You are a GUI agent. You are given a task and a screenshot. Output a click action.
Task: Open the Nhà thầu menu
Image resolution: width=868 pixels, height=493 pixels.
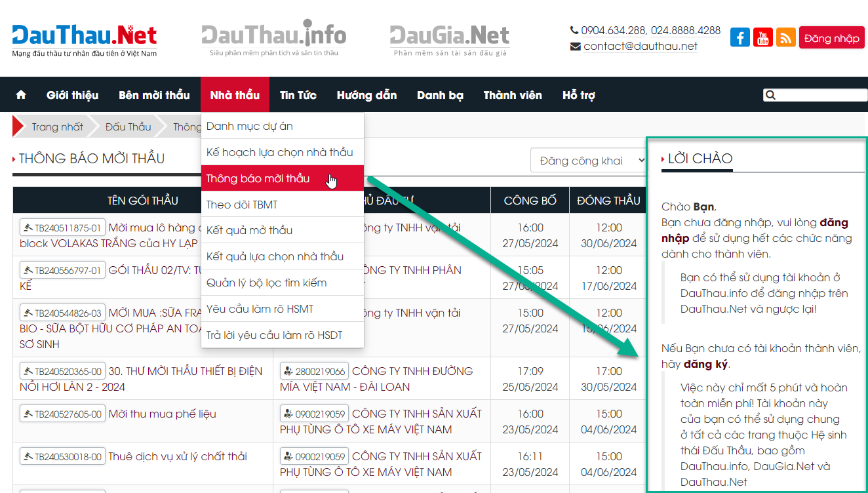point(235,95)
